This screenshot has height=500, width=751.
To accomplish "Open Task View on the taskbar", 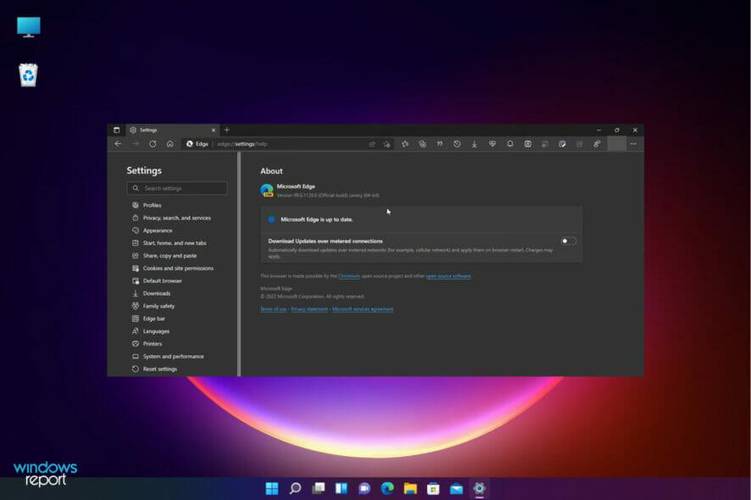I will 319,488.
